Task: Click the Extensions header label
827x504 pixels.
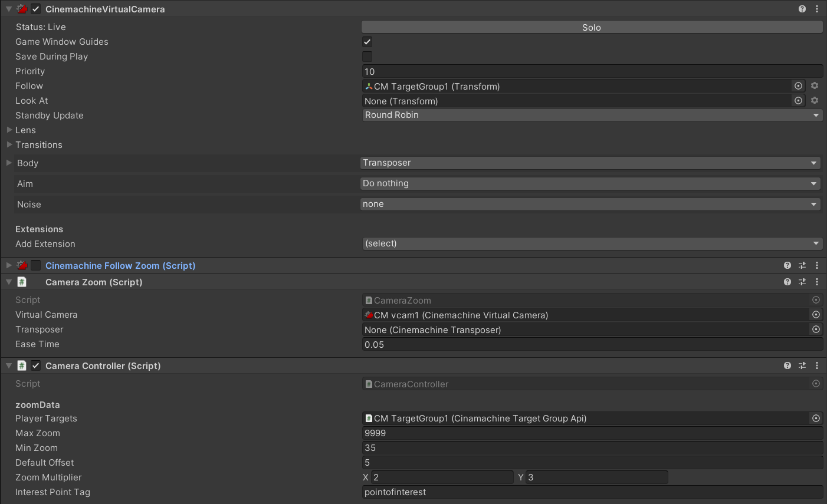Action: 39,229
